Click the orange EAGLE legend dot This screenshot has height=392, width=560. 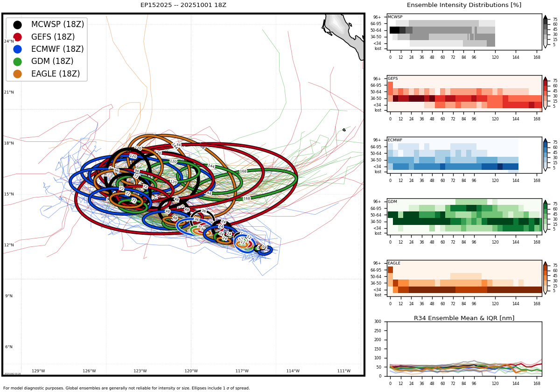tap(17, 74)
